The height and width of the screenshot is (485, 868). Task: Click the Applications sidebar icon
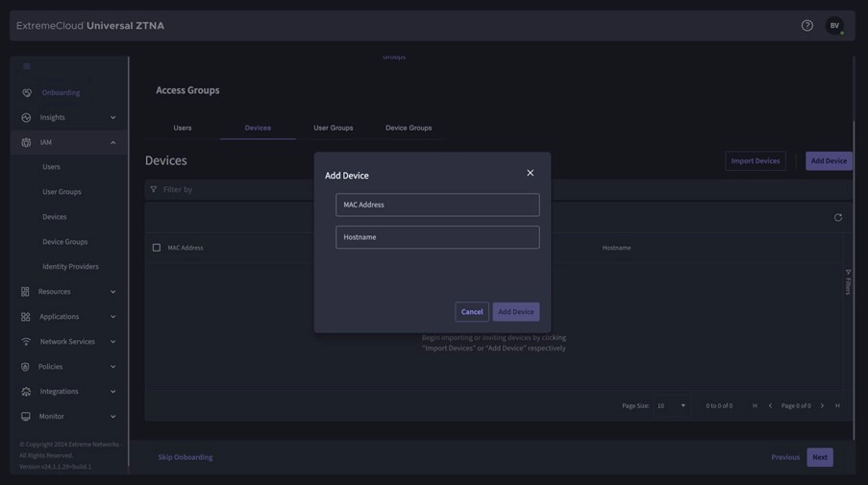coord(25,317)
